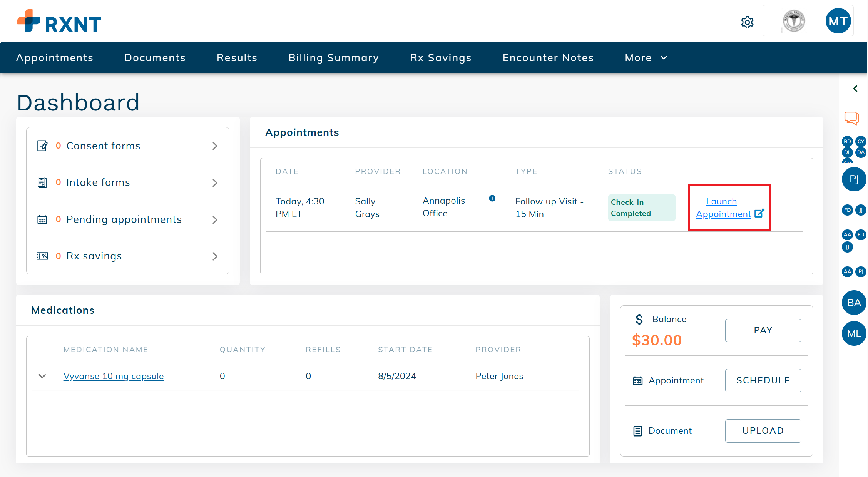The width and height of the screenshot is (868, 477).
Task: Open the Rx savings chevron
Action: 215,256
